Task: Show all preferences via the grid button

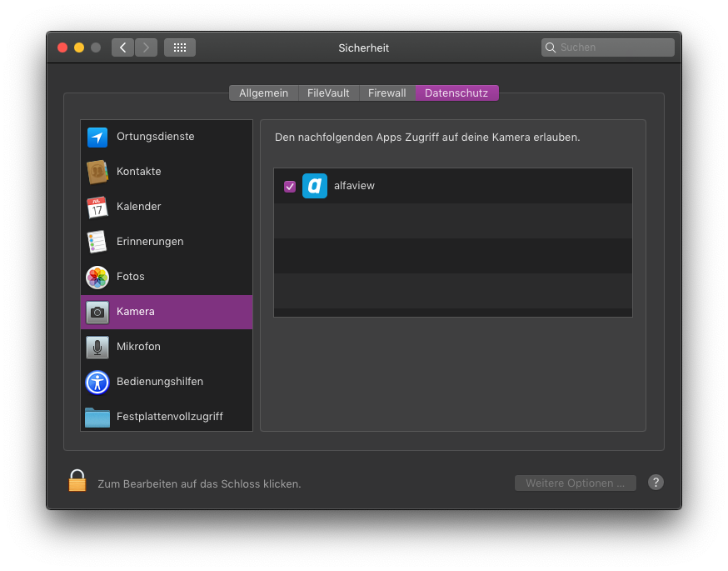Action: 180,48
